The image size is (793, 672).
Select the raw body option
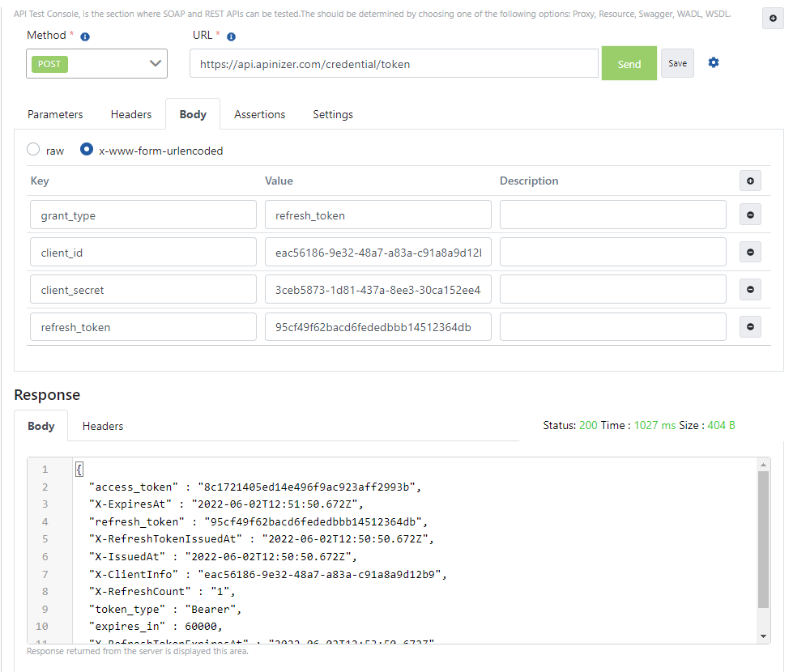tap(33, 150)
